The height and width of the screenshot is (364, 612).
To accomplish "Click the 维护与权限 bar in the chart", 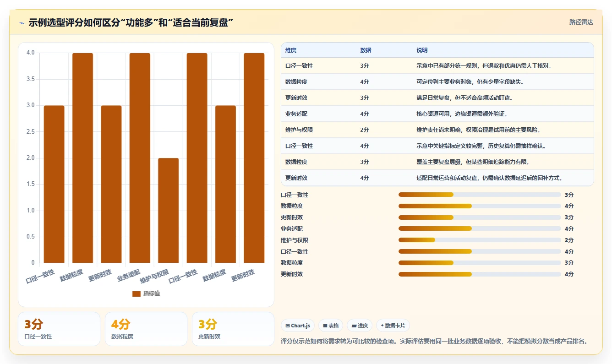I will click(169, 210).
